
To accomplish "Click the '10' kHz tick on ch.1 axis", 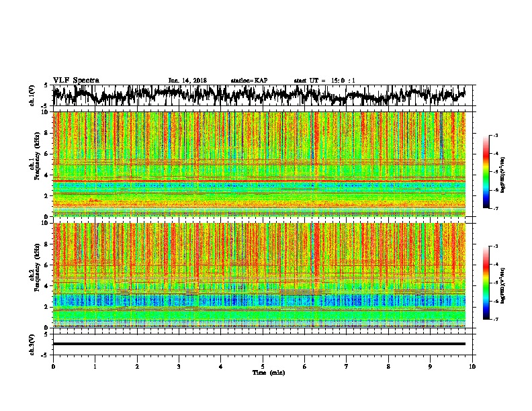I will [45, 112].
